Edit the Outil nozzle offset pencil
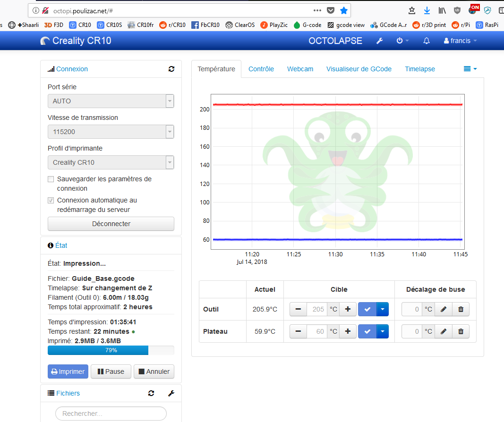Screen dimensions: 504x422 click(x=443, y=309)
